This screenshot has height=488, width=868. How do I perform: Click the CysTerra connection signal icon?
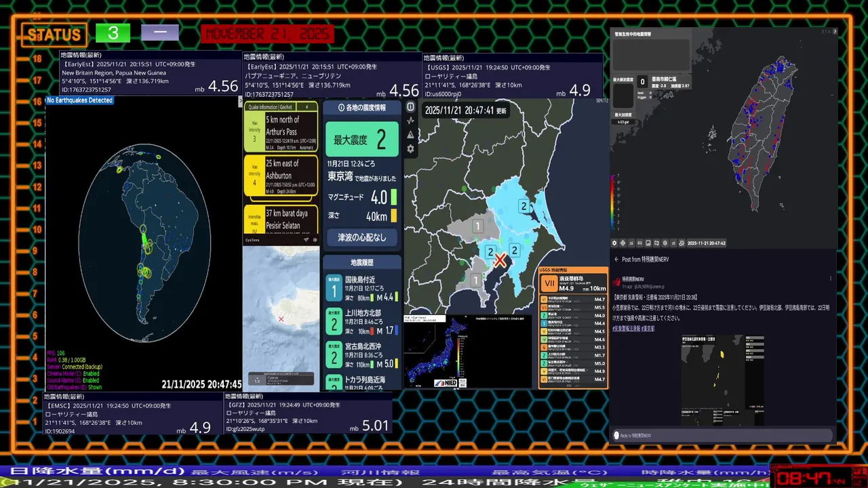307,240
